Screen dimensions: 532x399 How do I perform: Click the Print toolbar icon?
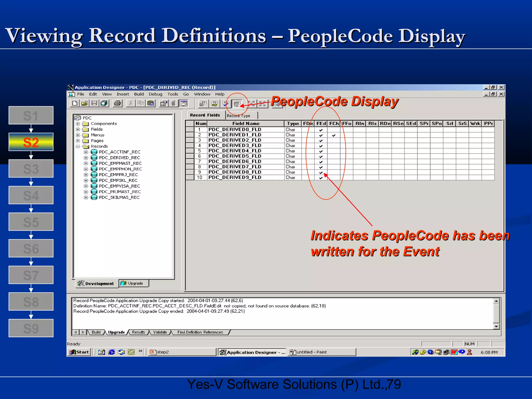tap(117, 103)
